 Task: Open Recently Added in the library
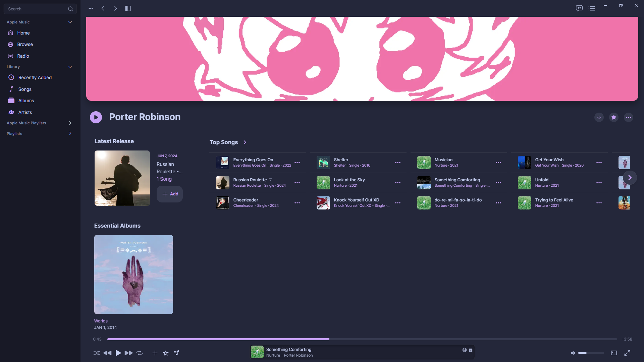[35, 77]
